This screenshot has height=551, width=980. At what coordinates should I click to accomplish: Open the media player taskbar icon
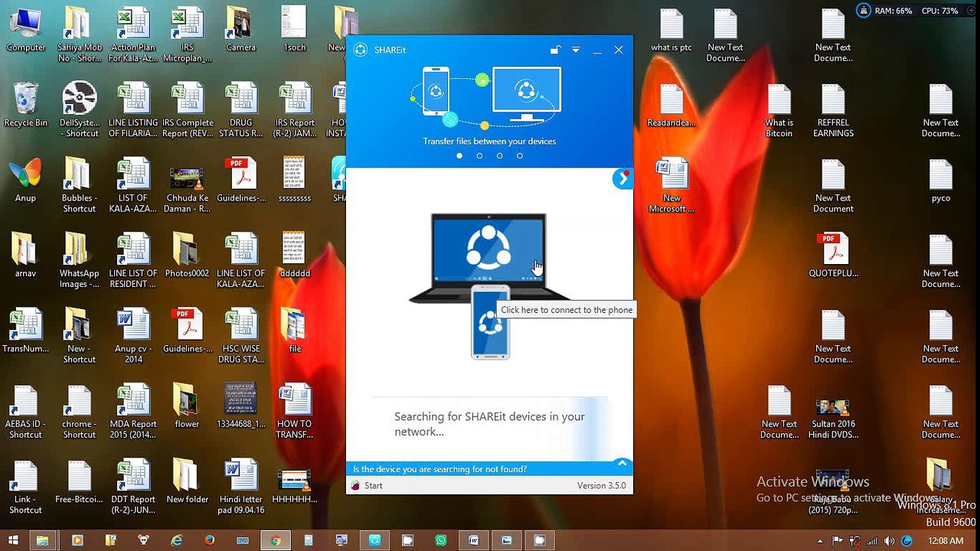click(77, 540)
